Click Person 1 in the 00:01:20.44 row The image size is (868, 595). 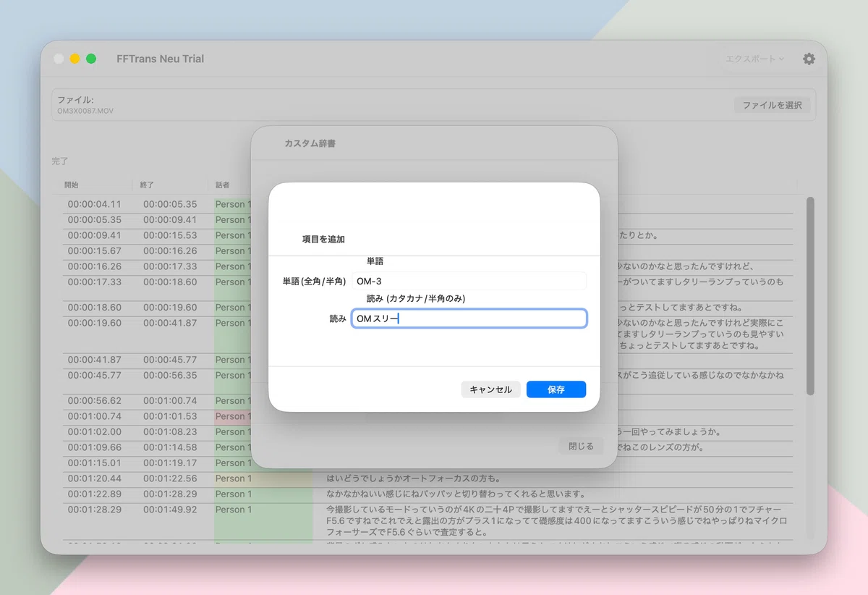pos(234,478)
